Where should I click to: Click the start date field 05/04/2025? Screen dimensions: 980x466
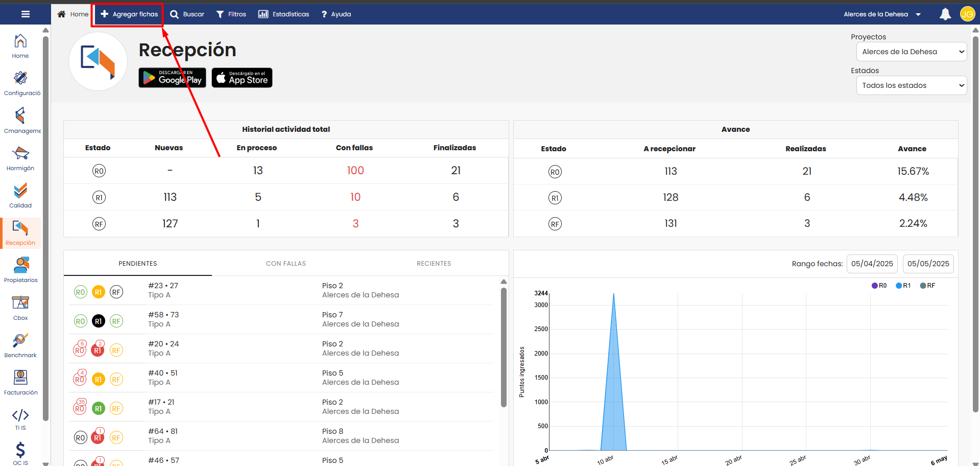point(872,264)
